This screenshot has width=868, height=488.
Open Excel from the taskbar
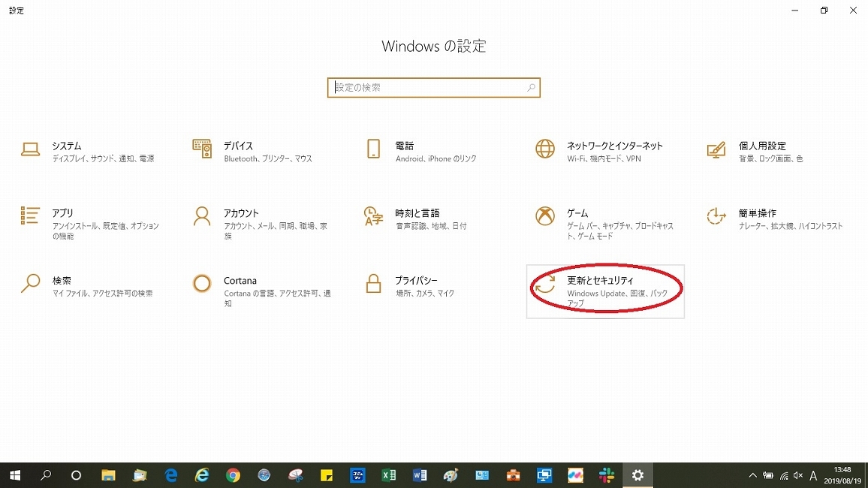click(x=389, y=475)
